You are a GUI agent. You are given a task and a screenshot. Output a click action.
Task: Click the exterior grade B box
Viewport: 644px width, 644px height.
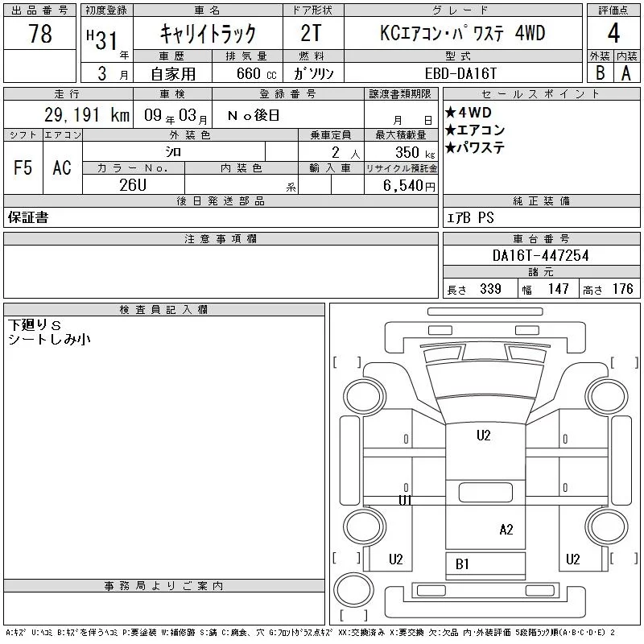[600, 73]
